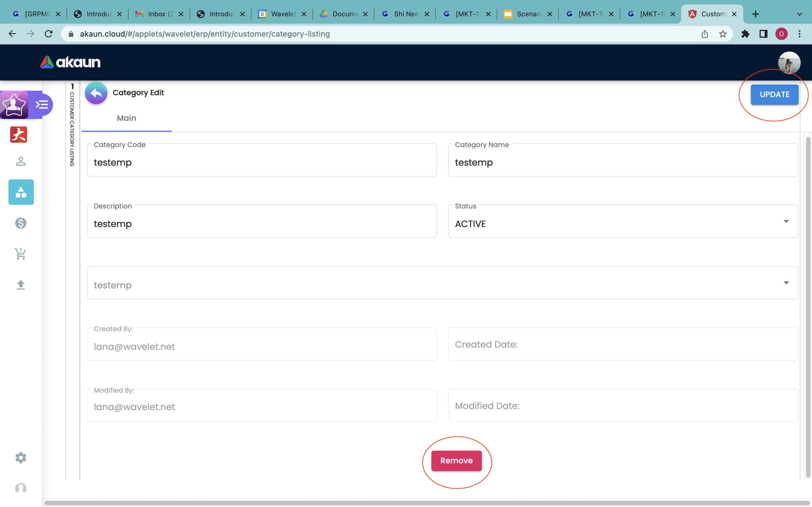Click the Category Code input field
This screenshot has width=812, height=507.
pos(262,163)
